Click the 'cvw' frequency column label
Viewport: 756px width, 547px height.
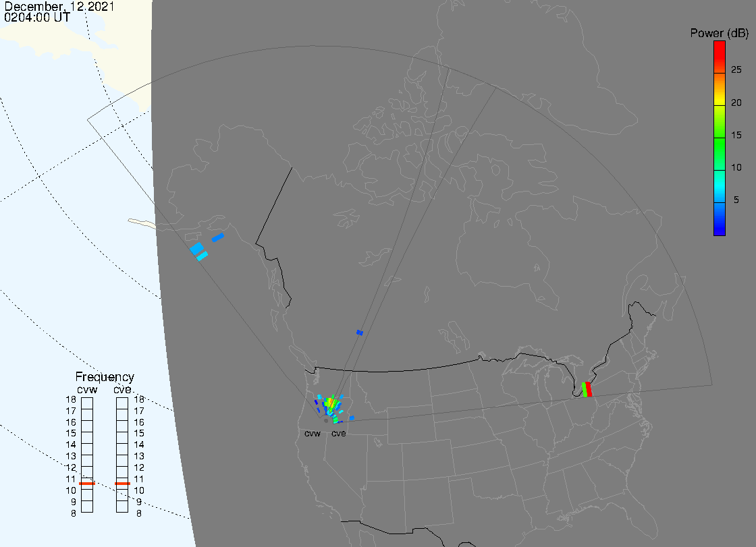tap(87, 389)
